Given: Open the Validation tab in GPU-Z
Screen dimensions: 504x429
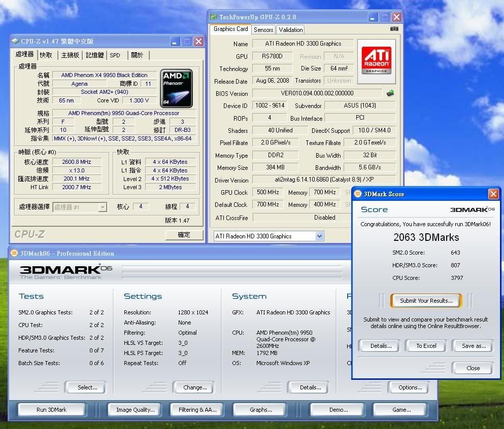Looking at the screenshot, I should (290, 29).
